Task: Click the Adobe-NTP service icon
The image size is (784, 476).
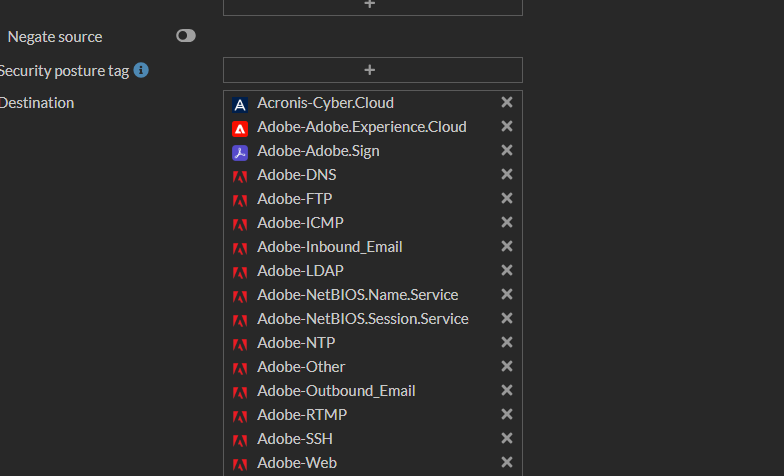Action: click(240, 344)
